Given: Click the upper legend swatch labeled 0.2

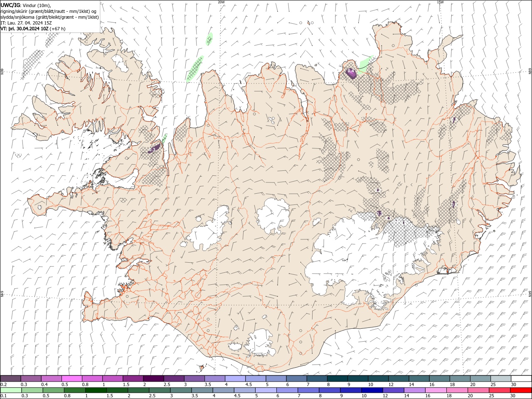Looking at the screenshot, I should (x=10, y=379).
